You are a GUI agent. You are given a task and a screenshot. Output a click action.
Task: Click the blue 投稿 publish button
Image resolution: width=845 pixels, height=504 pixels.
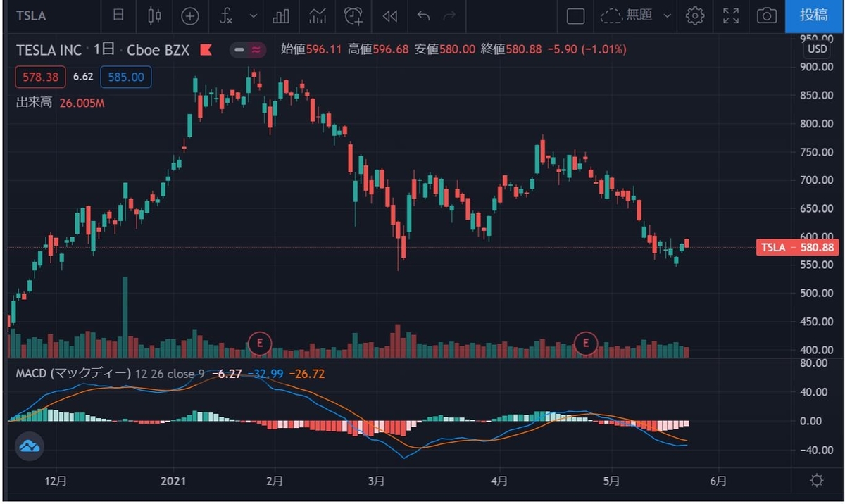pos(814,15)
